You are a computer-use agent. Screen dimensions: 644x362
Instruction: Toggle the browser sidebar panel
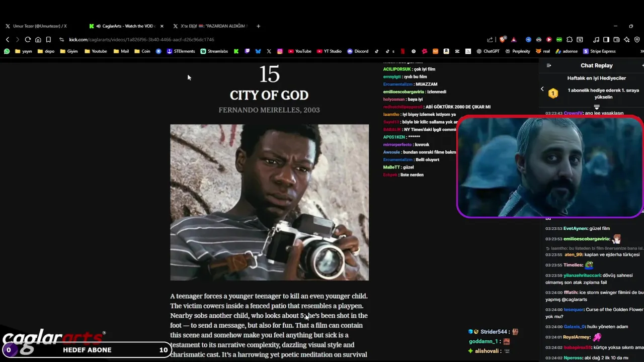[606, 39]
